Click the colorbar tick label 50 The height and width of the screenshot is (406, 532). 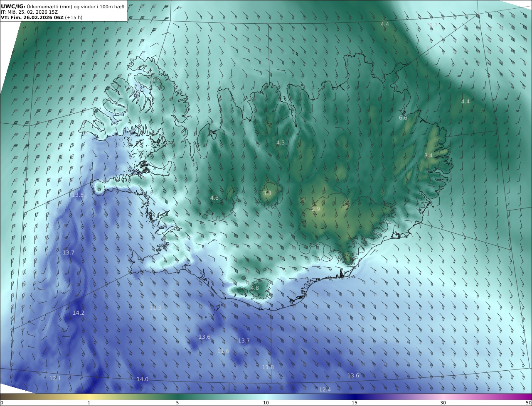(x=528, y=403)
